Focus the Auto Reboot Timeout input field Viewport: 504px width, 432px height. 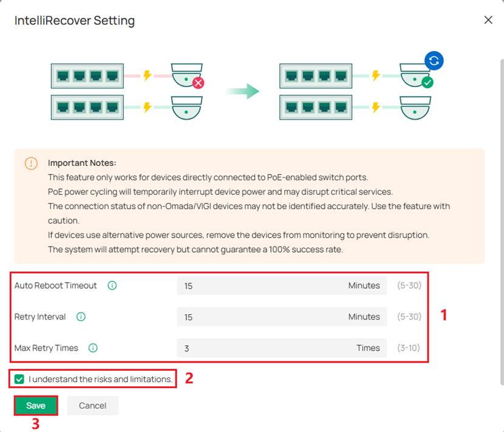click(x=282, y=286)
